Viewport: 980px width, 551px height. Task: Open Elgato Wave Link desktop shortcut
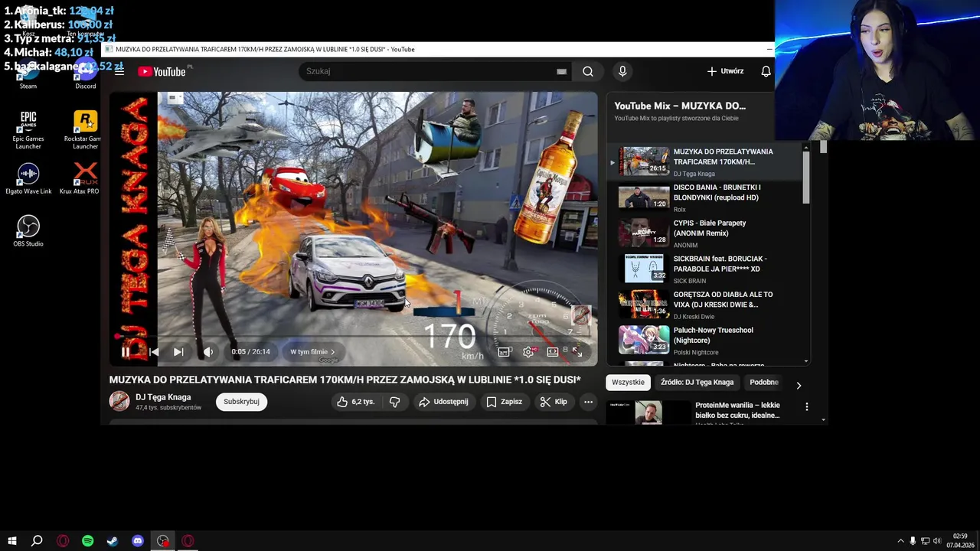pos(28,179)
